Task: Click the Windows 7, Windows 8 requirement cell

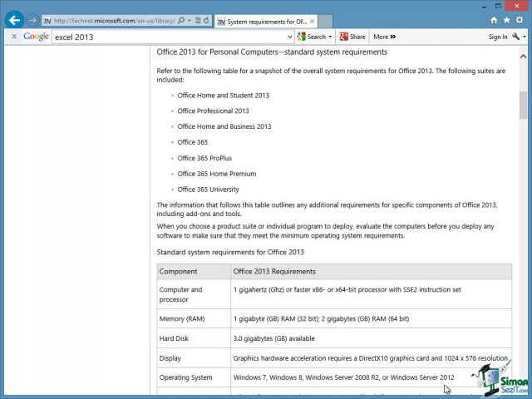Action: [372, 377]
